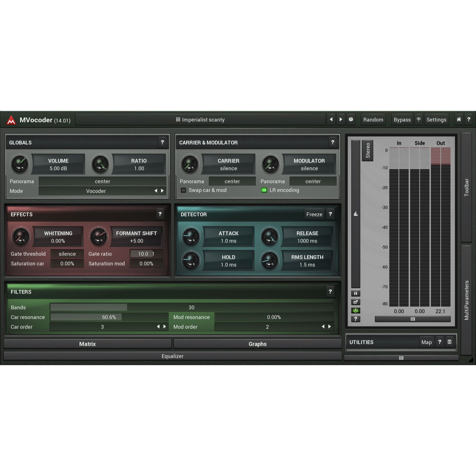Click the dice random preset icon
Screen dimensions: 476x476
coord(351,119)
